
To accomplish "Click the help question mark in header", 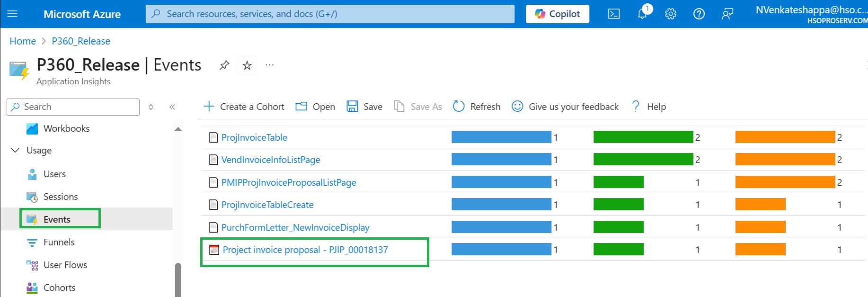I will pos(699,14).
